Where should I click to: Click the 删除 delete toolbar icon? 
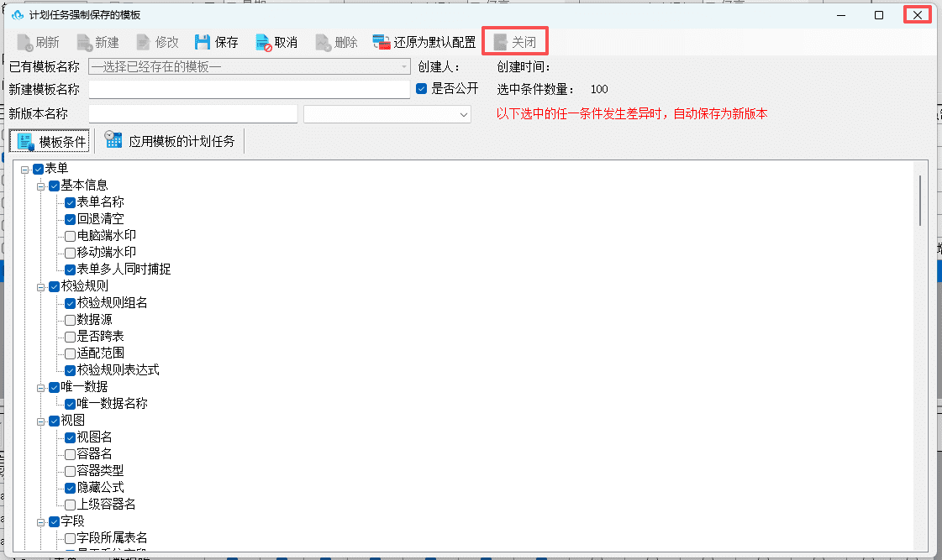tap(324, 43)
